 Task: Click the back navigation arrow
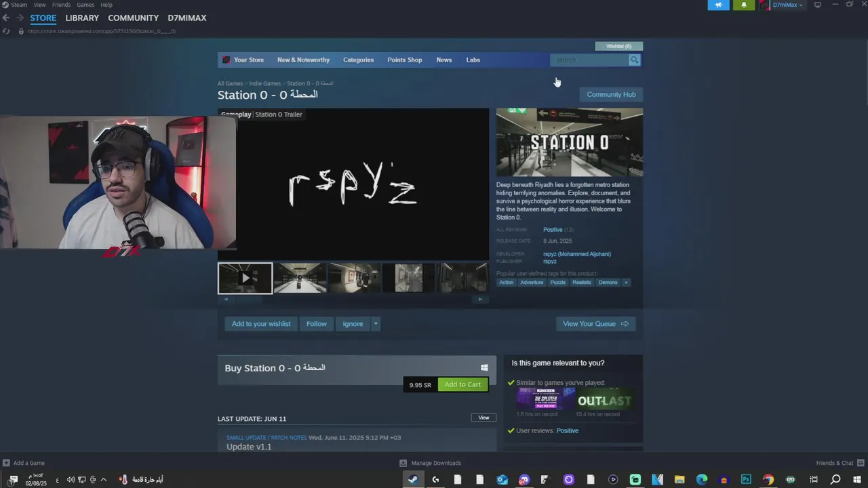[6, 18]
